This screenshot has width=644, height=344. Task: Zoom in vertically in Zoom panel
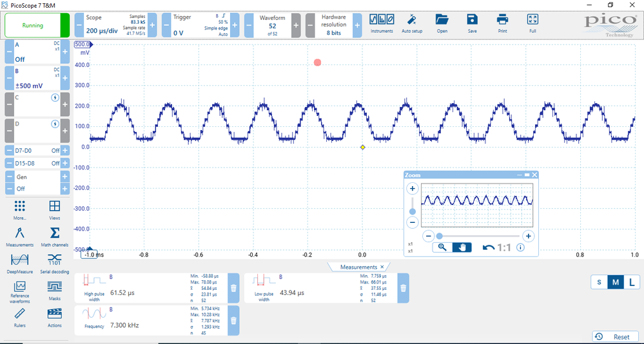tap(413, 189)
